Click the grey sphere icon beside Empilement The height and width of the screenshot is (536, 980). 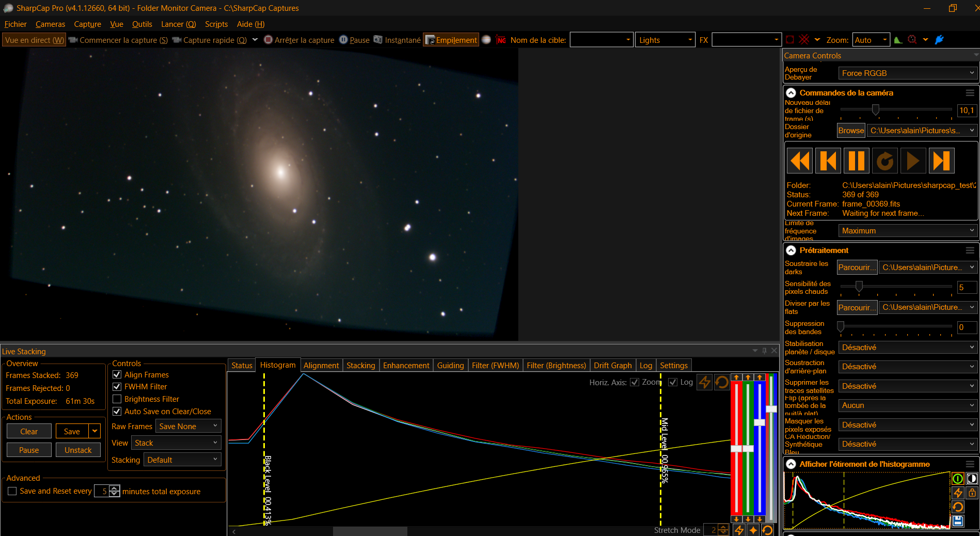point(486,40)
